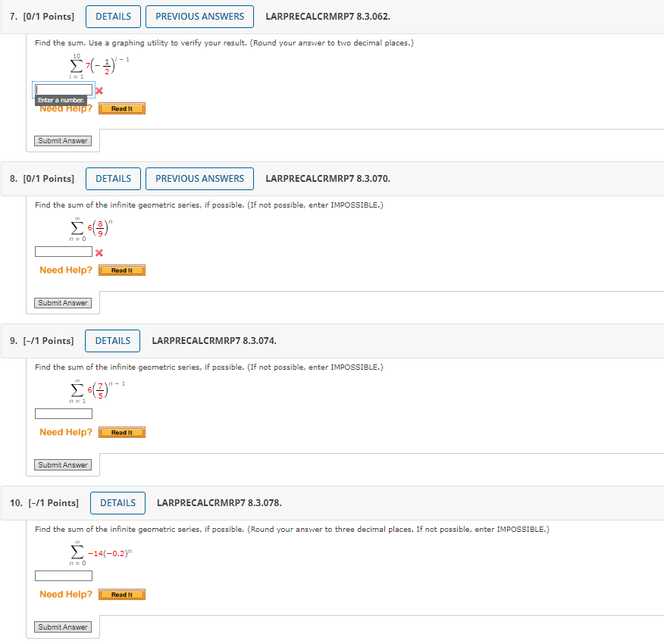Click the answer input box for question 9
Image resolution: width=664 pixels, height=644 pixels.
[63, 413]
